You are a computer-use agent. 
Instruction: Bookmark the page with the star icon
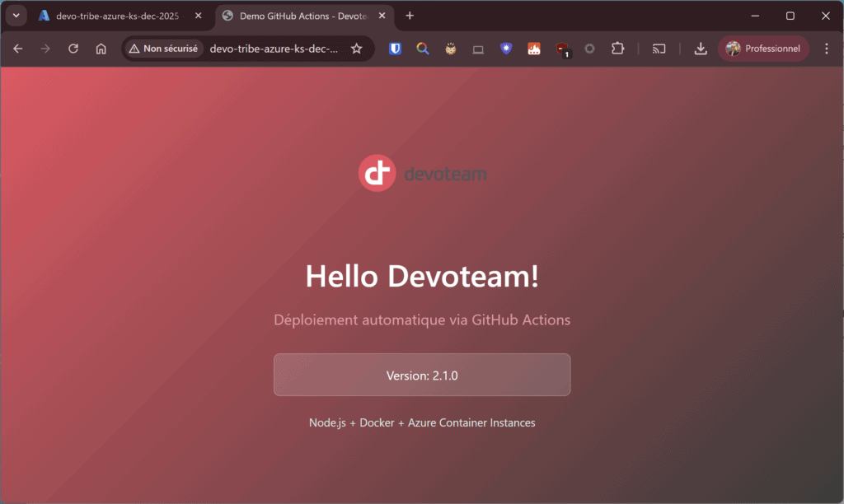click(357, 49)
